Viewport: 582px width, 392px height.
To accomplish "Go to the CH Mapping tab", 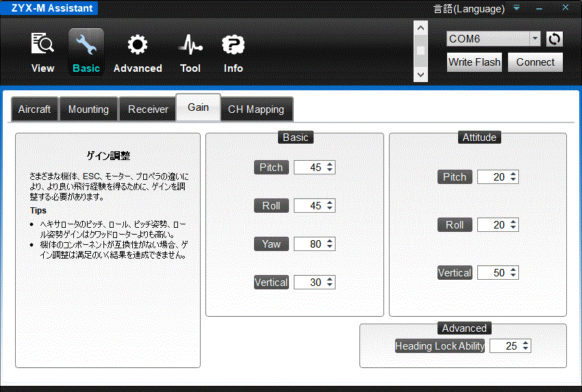I will (x=256, y=109).
